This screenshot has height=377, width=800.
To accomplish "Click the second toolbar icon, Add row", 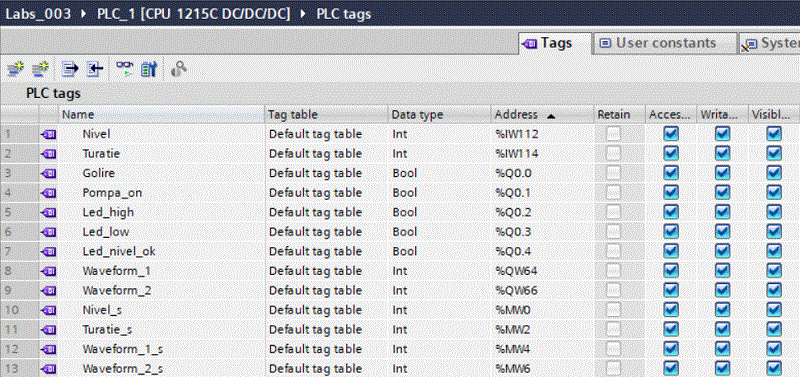I will (40, 69).
